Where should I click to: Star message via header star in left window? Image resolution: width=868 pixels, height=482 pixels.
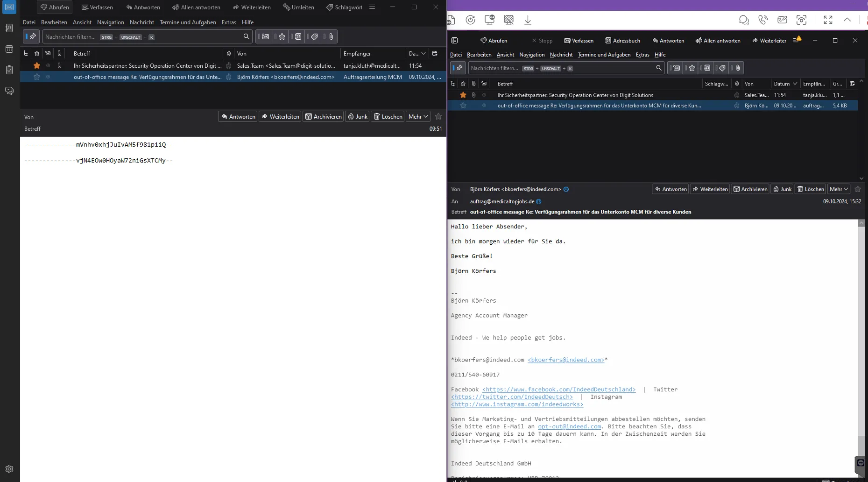coord(438,116)
